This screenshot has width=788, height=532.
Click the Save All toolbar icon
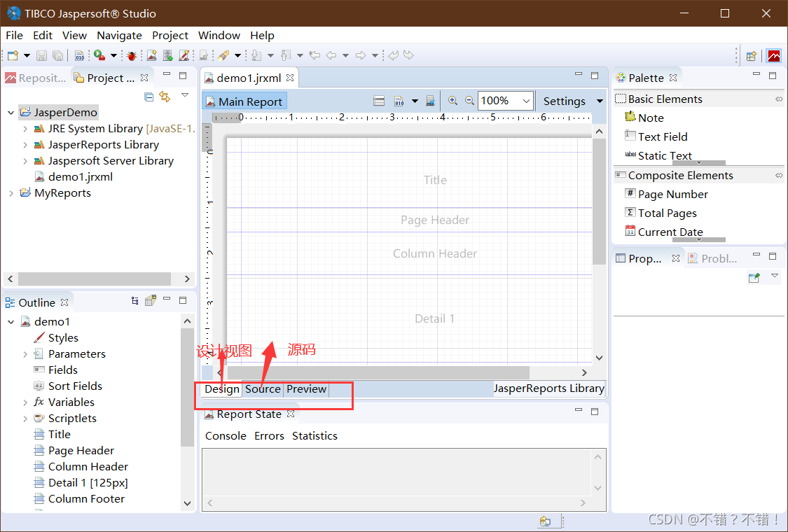58,55
